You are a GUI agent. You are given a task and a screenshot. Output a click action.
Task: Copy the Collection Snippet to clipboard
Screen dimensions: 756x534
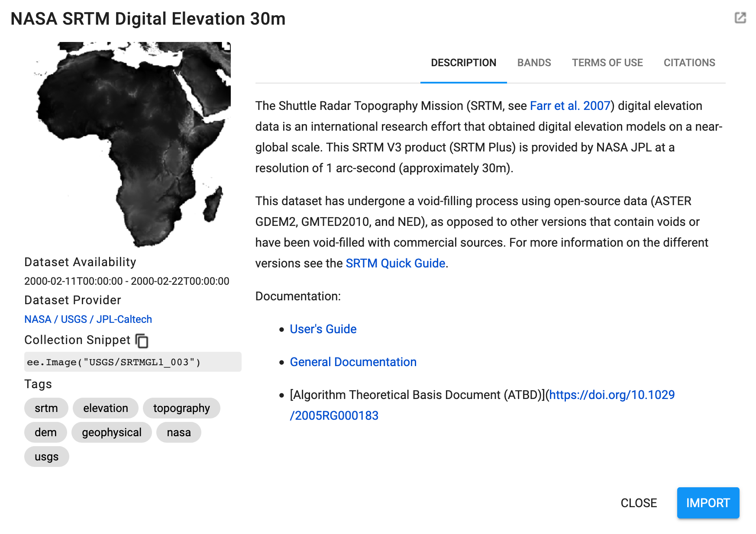point(142,341)
